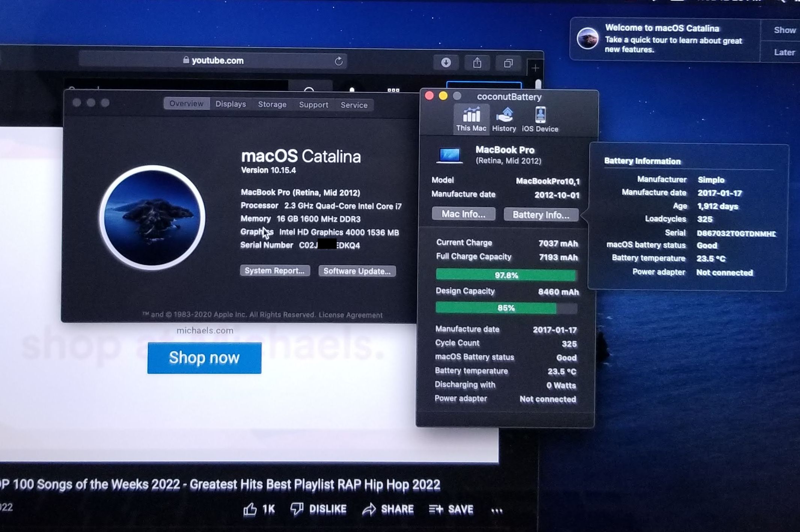Image resolution: width=800 pixels, height=532 pixels.
Task: Expand the Battery Info popover button
Action: 541,215
